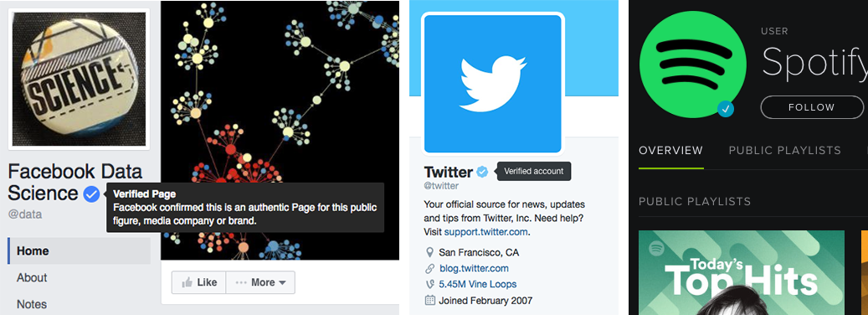Click the Science button profile picture

[80, 79]
